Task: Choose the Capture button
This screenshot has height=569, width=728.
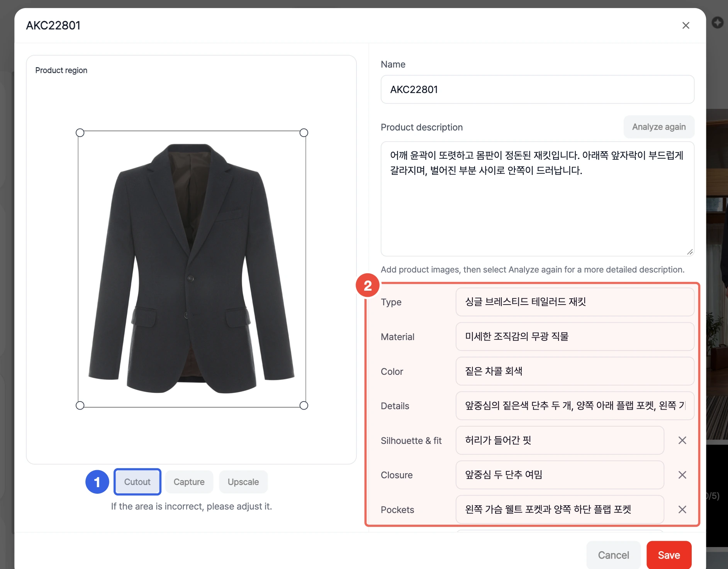Action: [189, 482]
